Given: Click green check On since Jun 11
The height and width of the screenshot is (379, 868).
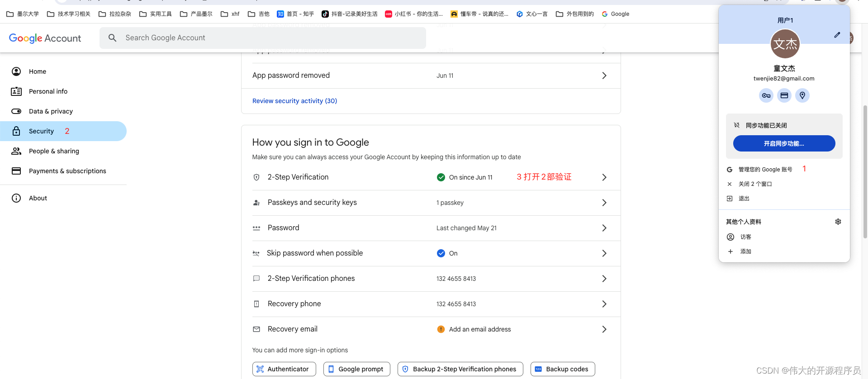Looking at the screenshot, I should pos(441,177).
